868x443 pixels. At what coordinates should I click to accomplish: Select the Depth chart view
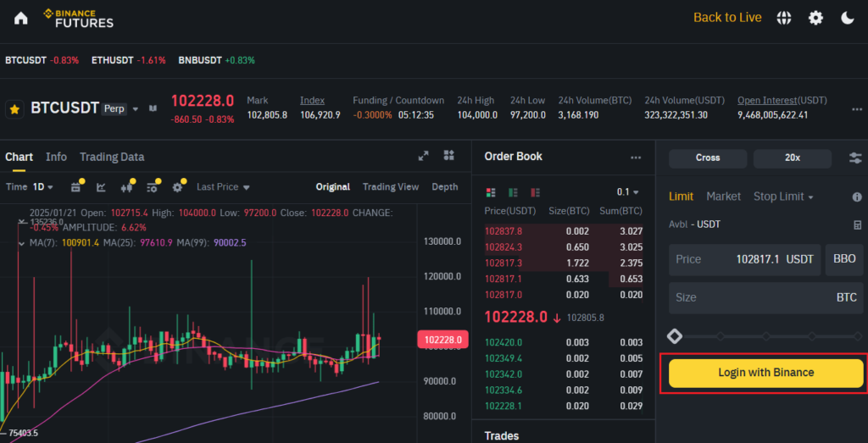click(x=445, y=187)
